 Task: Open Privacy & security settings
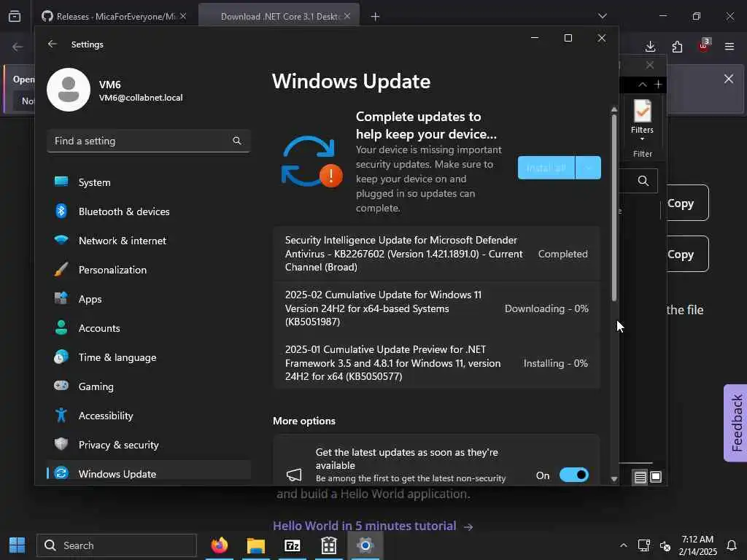(149, 445)
